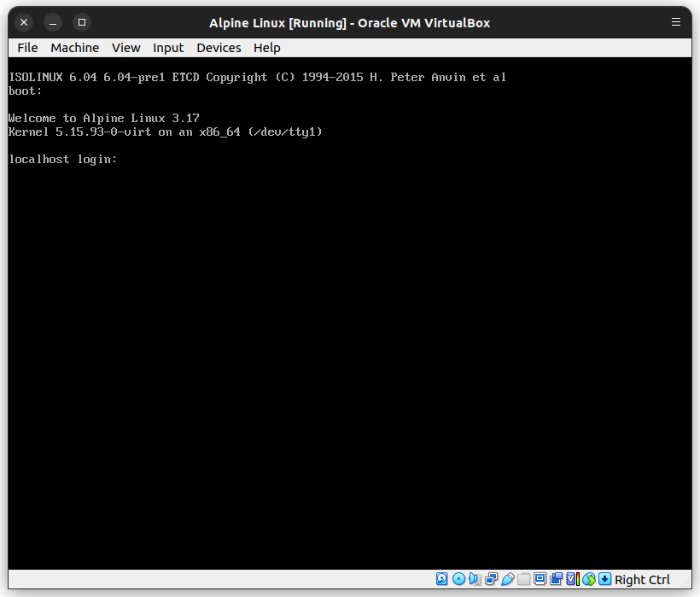Viewport: 700px width, 597px height.
Task: Click the CPU virtualization status icon
Action: click(573, 579)
